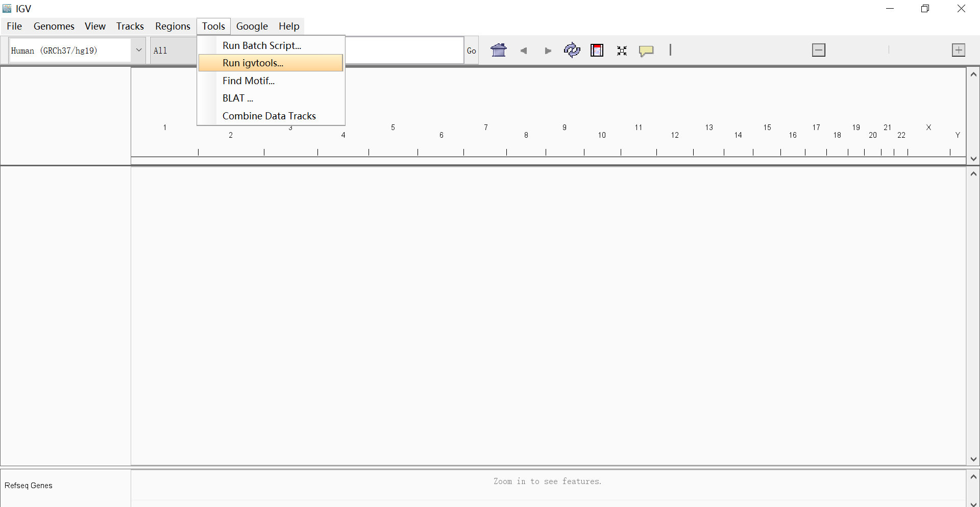Click the back navigation arrow icon
This screenshot has height=507, width=980.
coord(524,50)
